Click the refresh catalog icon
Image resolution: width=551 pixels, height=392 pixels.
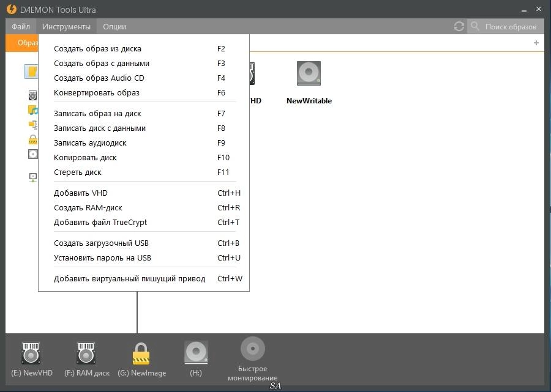[459, 26]
